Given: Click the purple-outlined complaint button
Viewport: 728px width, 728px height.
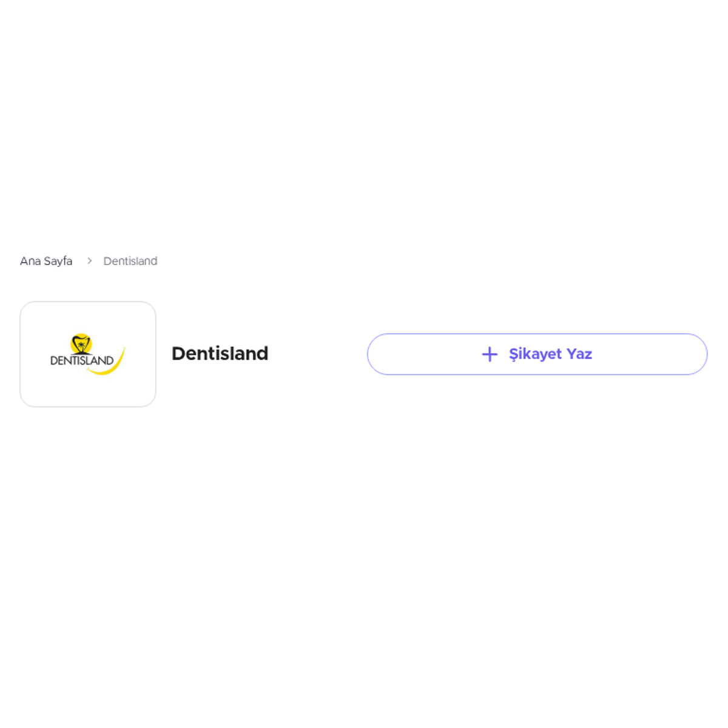Looking at the screenshot, I should (537, 354).
